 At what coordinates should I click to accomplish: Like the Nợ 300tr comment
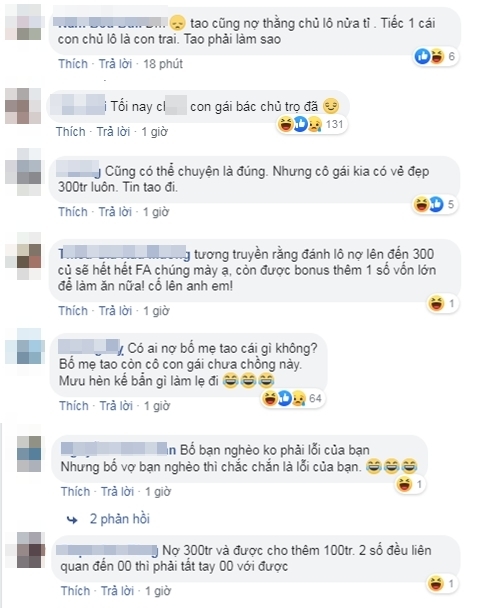coord(75,591)
